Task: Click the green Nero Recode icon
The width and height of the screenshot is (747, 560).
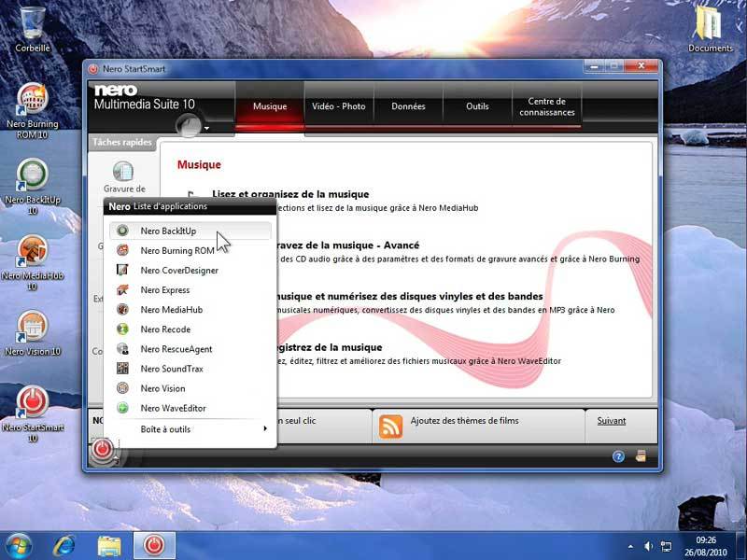Action: tap(122, 329)
